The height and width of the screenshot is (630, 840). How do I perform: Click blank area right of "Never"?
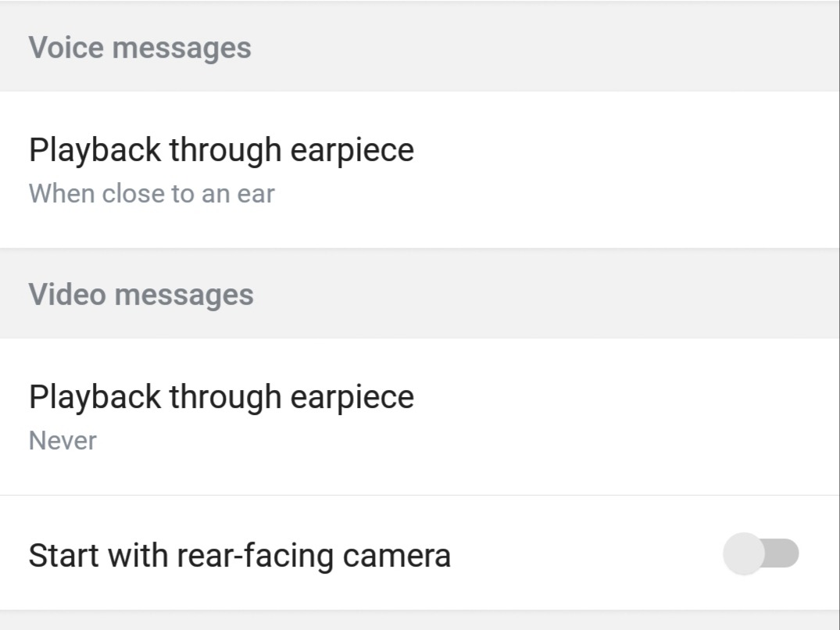(x=469, y=442)
